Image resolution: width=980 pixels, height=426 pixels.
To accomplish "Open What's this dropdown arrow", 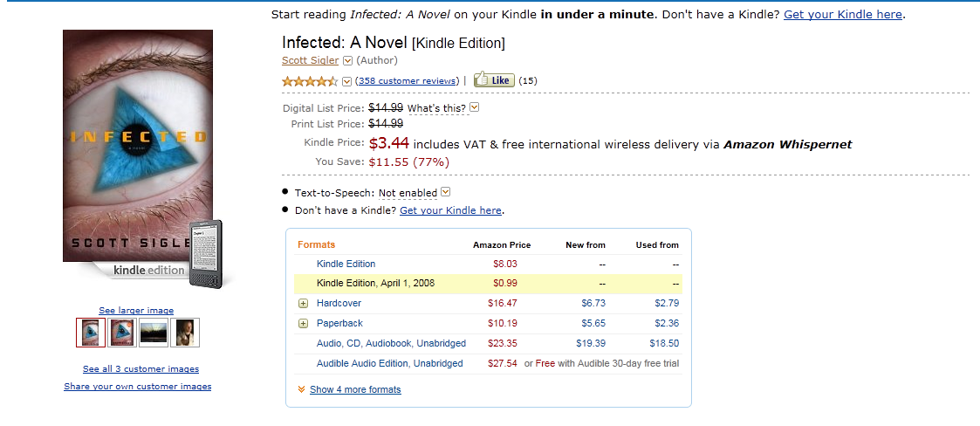I will pos(475,107).
